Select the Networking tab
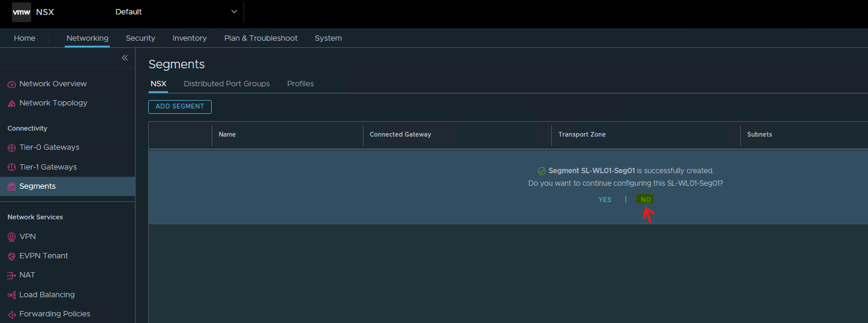The height and width of the screenshot is (323, 868). point(88,38)
